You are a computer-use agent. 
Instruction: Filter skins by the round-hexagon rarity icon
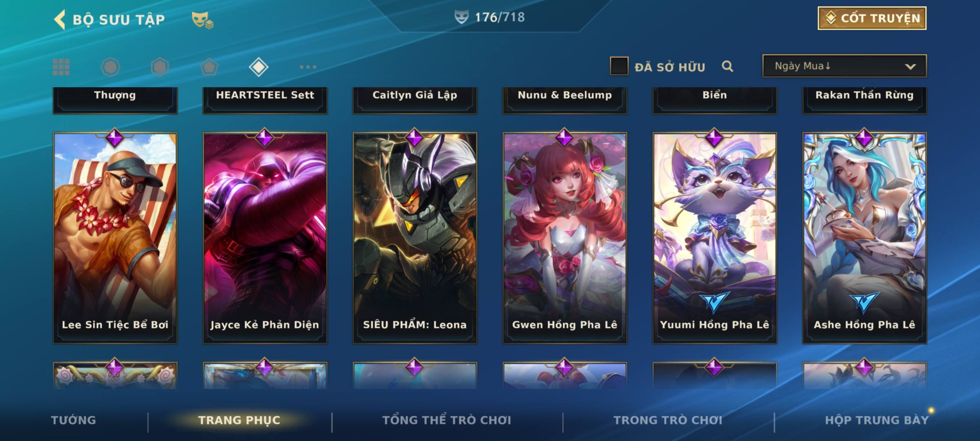(110, 67)
